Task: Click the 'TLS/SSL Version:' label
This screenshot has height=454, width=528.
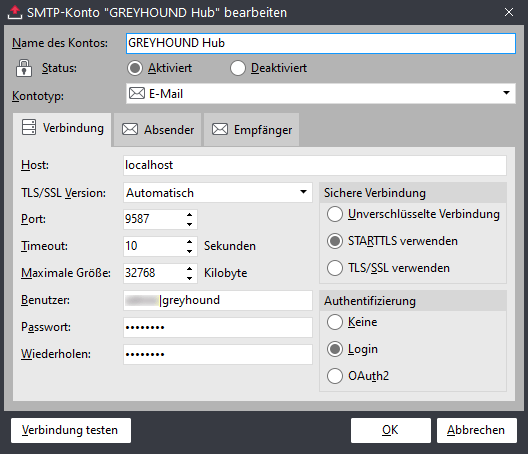Action: pyautogui.click(x=63, y=193)
